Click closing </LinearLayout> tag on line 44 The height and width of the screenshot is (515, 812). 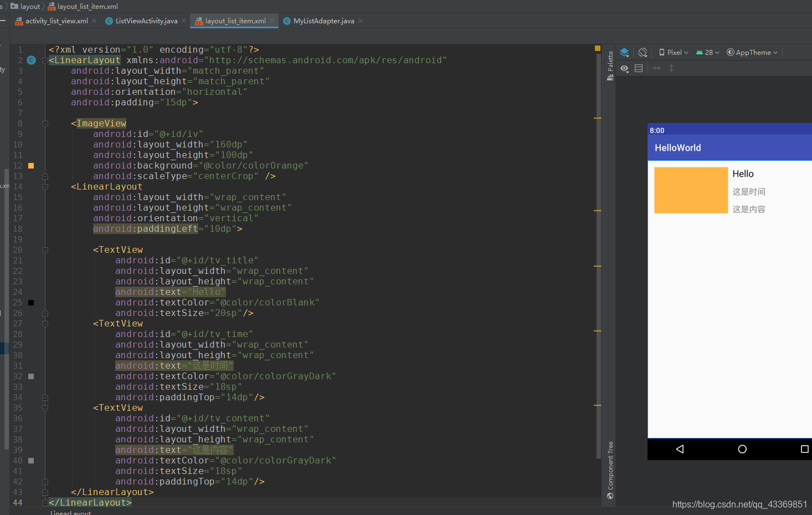(90, 503)
